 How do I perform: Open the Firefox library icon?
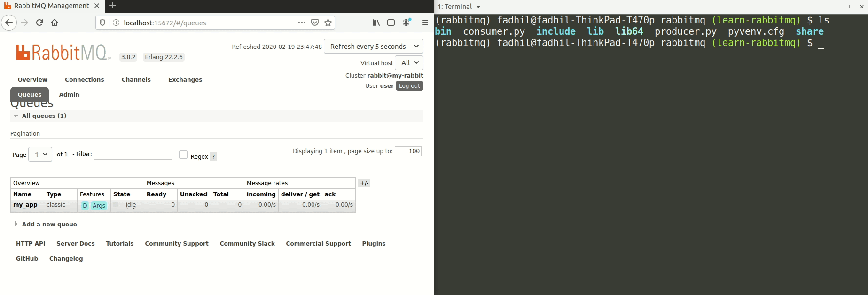point(376,23)
